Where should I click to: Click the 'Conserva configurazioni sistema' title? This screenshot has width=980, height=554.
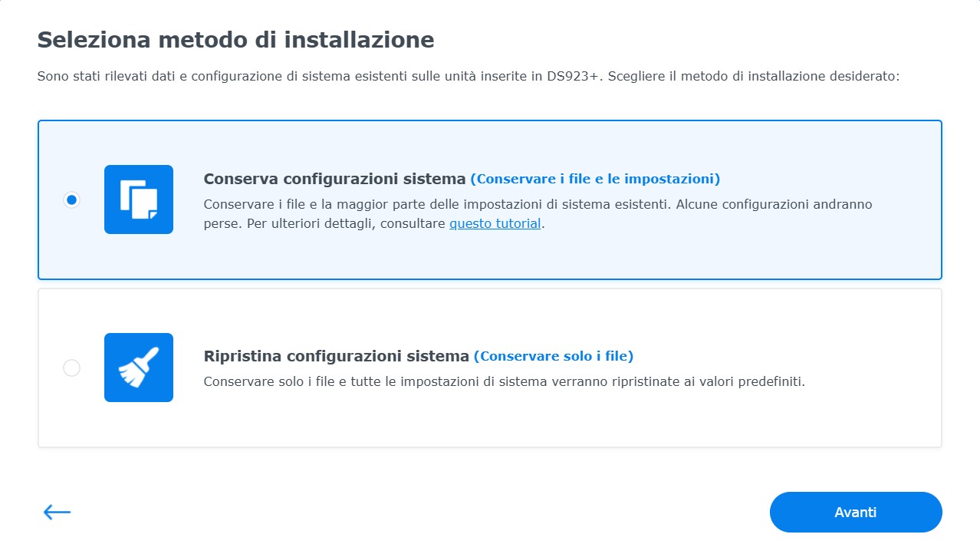point(334,179)
